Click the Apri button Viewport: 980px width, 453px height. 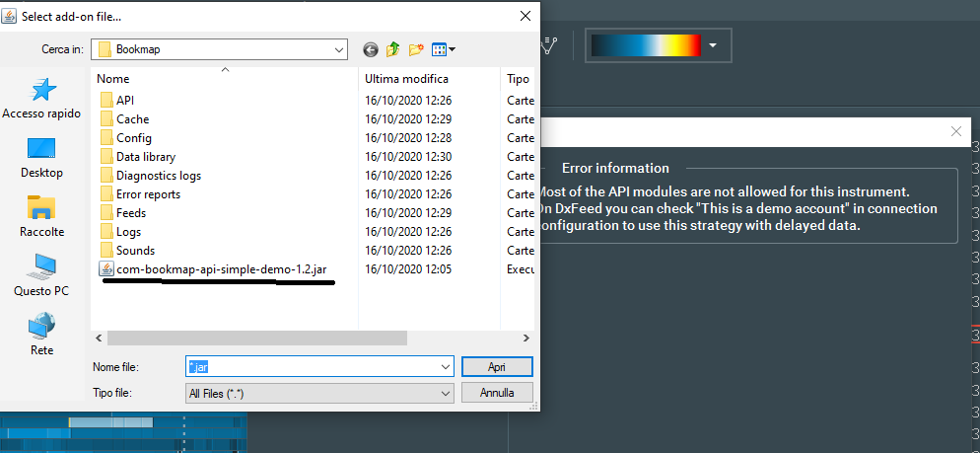coord(497,366)
